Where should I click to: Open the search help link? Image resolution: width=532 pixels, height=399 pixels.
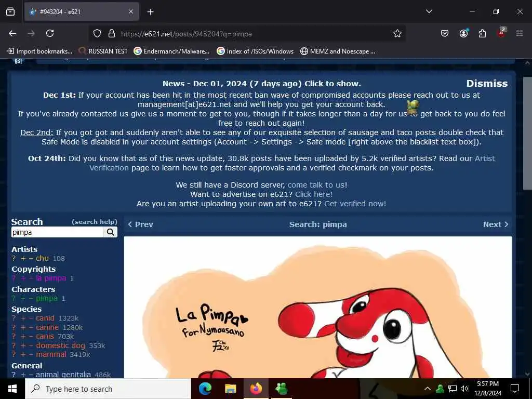click(95, 222)
